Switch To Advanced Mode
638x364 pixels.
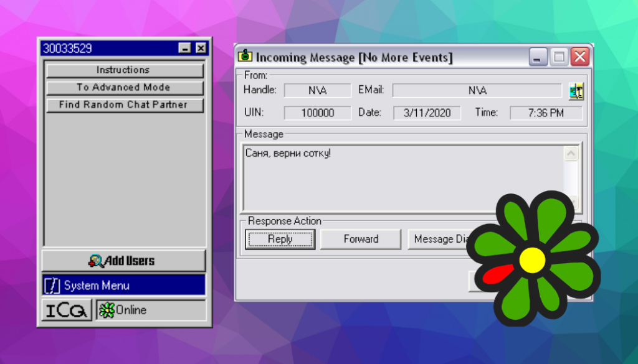coord(125,87)
